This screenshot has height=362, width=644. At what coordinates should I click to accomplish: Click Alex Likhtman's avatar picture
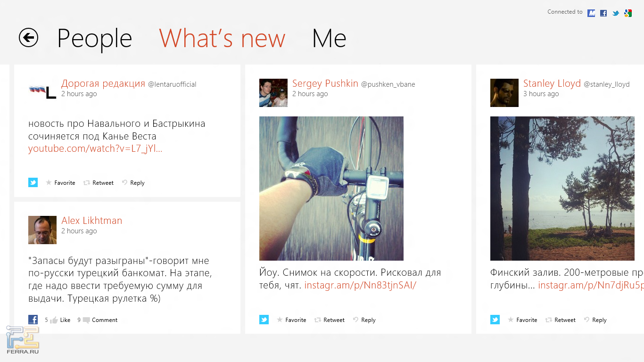[42, 230]
